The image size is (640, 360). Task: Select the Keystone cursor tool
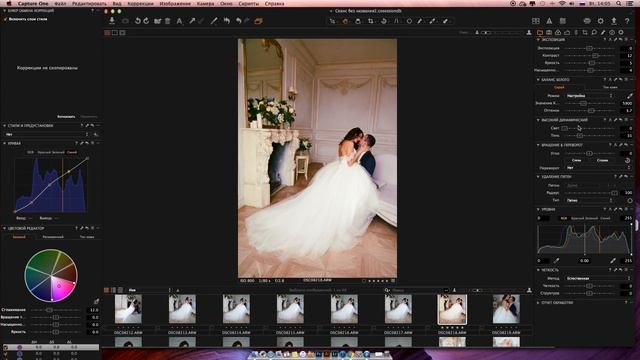pos(396,21)
